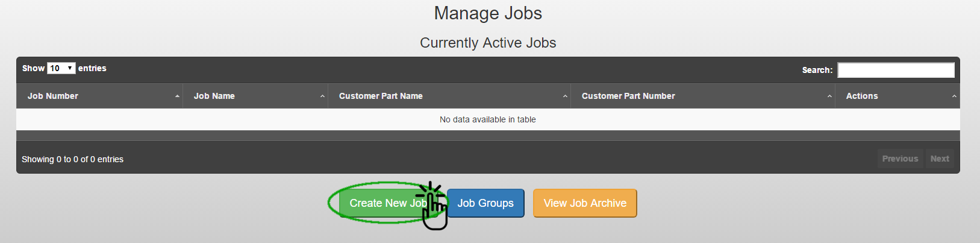The image size is (980, 243).
Task: Go to Previous page of results
Action: tap(900, 159)
